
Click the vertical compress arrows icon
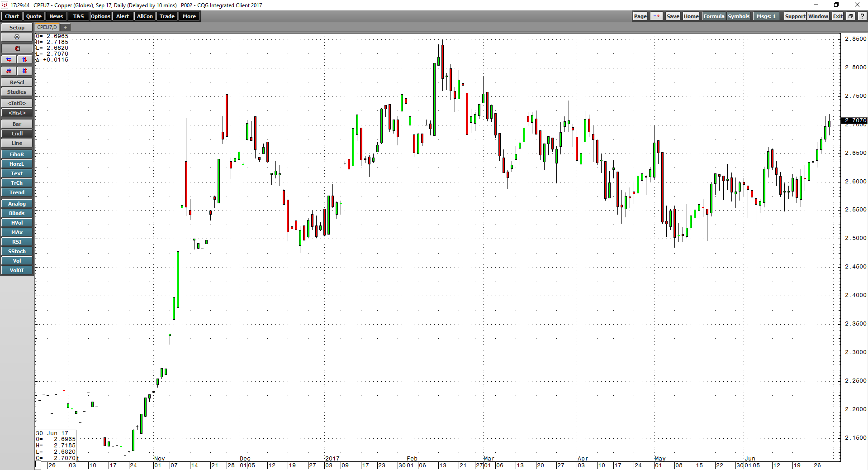[x=25, y=71]
